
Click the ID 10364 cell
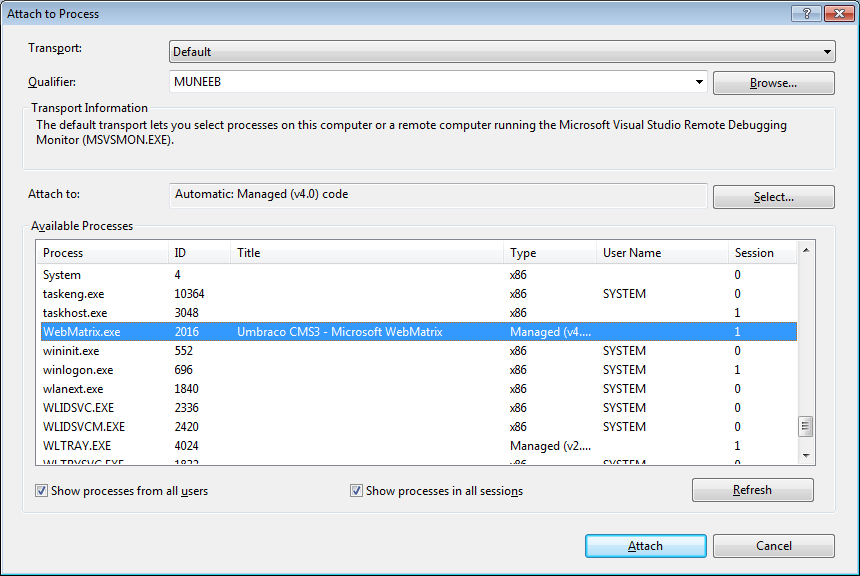pos(189,294)
